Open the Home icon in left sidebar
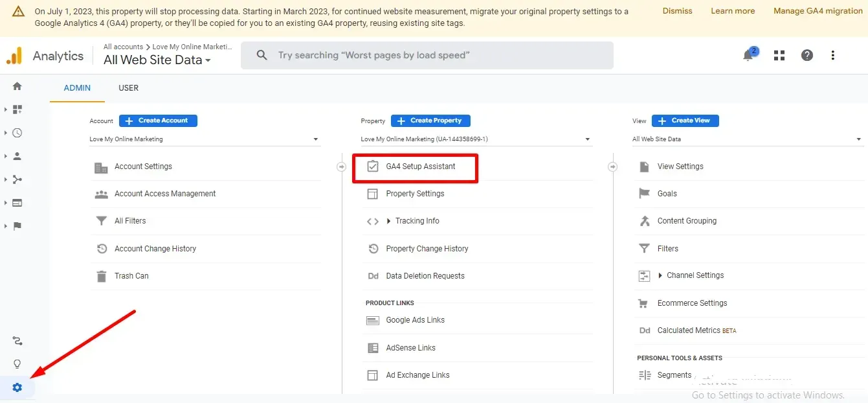The width and height of the screenshot is (868, 403). tap(17, 86)
